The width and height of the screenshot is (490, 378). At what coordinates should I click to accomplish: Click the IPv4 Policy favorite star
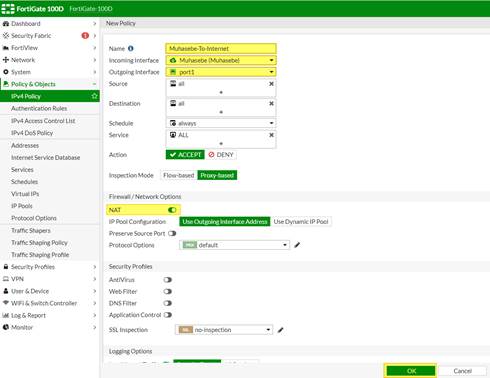click(x=94, y=96)
